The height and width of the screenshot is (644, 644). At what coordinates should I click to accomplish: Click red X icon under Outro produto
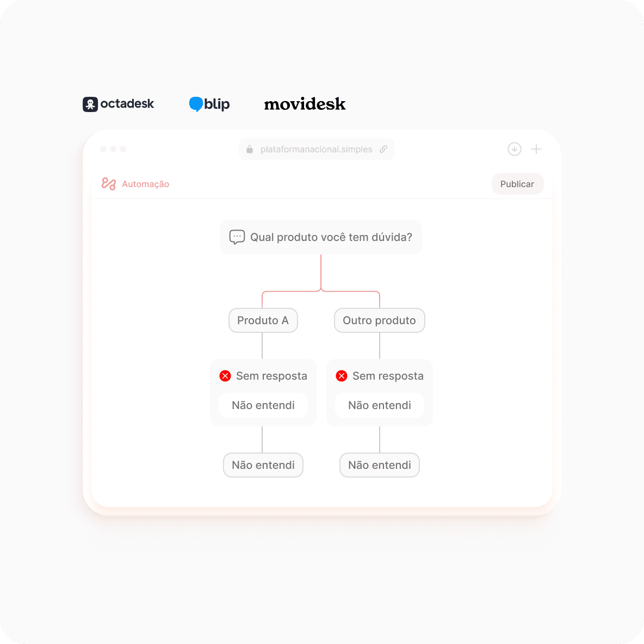(341, 376)
